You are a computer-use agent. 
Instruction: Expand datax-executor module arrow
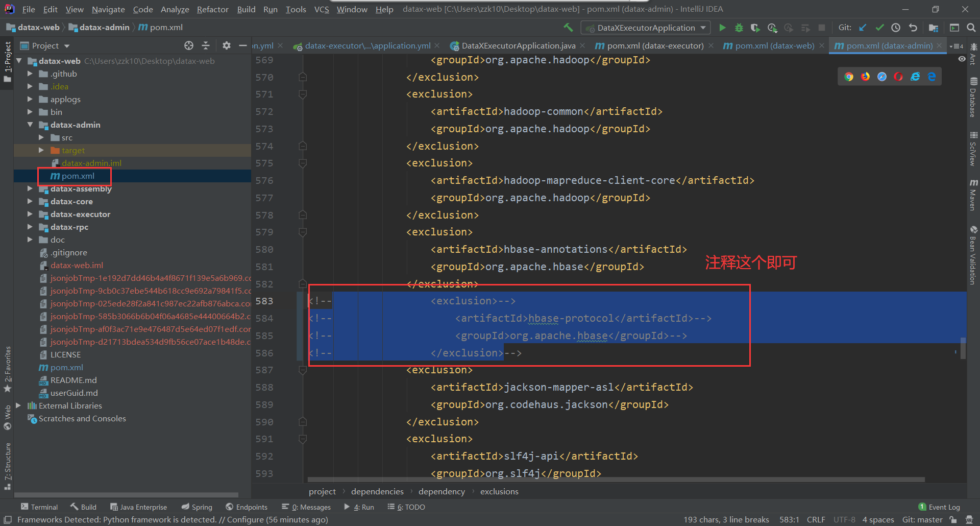[30, 214]
